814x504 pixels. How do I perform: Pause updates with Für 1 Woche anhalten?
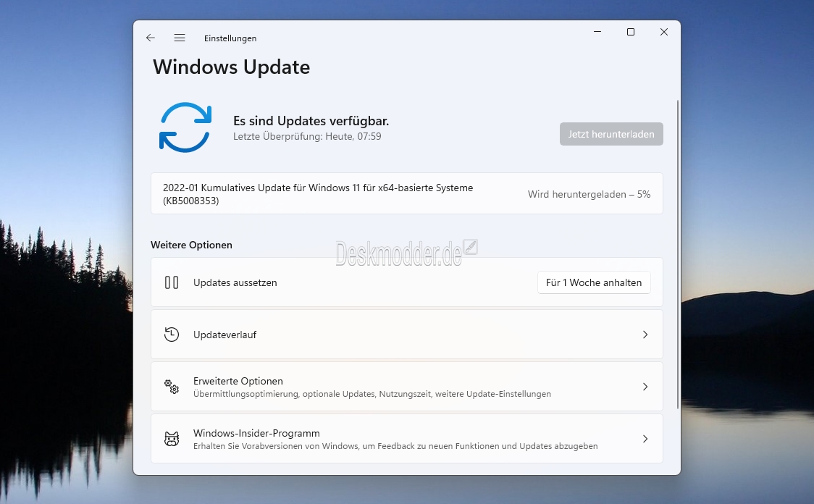point(594,282)
